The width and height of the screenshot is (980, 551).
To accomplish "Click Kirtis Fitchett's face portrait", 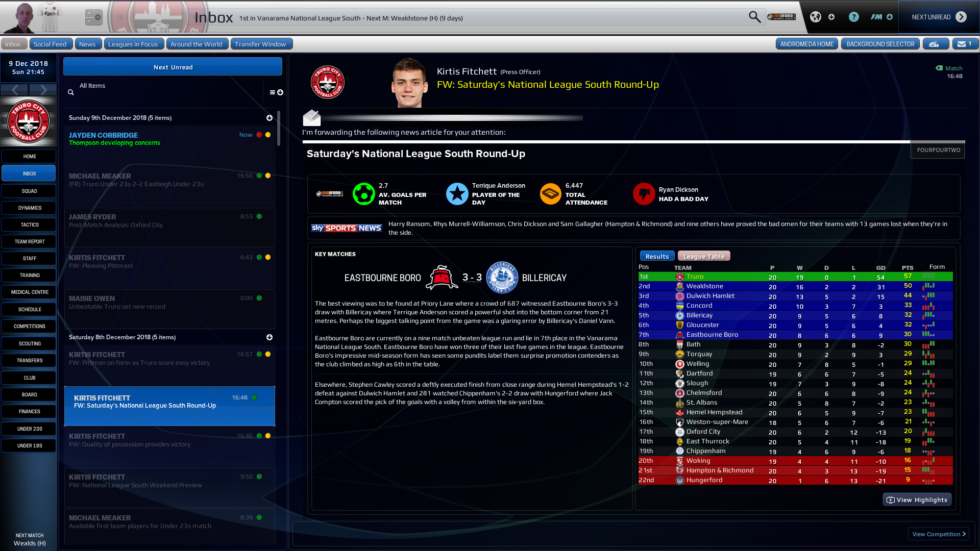I will [x=409, y=82].
